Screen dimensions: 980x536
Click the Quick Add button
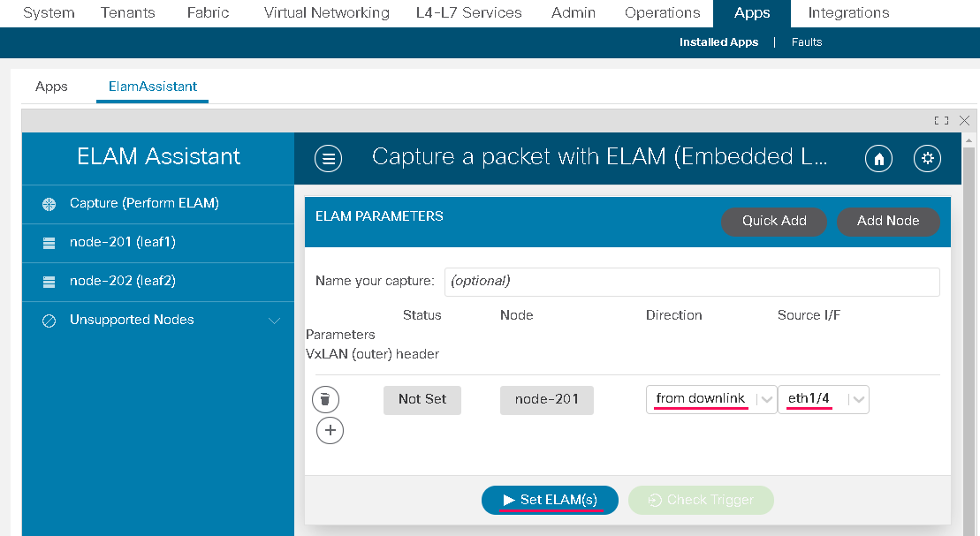pos(774,221)
